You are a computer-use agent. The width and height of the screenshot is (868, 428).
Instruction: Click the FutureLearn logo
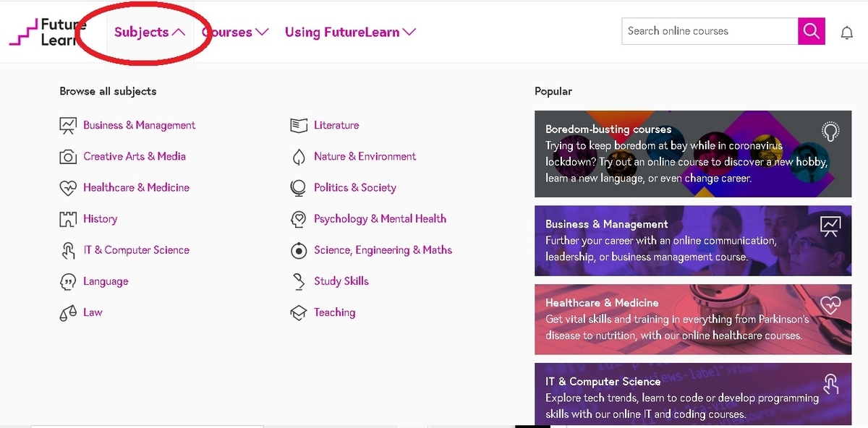pos(48,33)
